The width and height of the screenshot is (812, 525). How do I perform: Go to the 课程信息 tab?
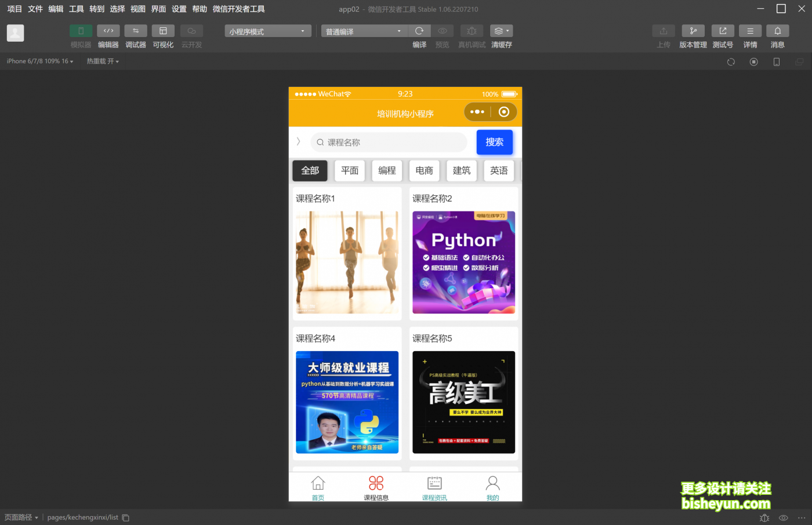[376, 488]
